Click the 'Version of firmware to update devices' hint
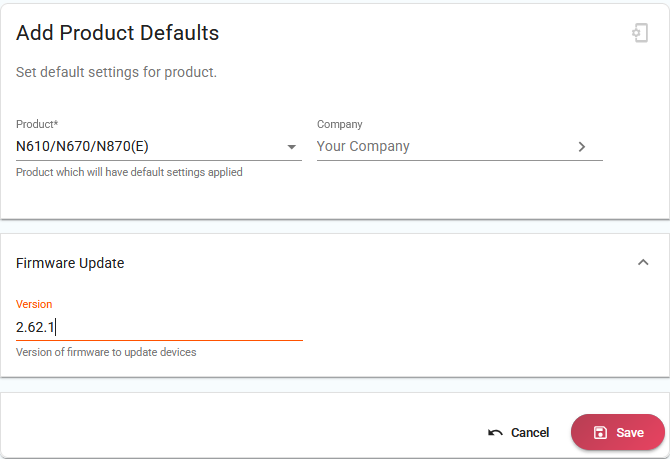The image size is (670, 459). 106,352
